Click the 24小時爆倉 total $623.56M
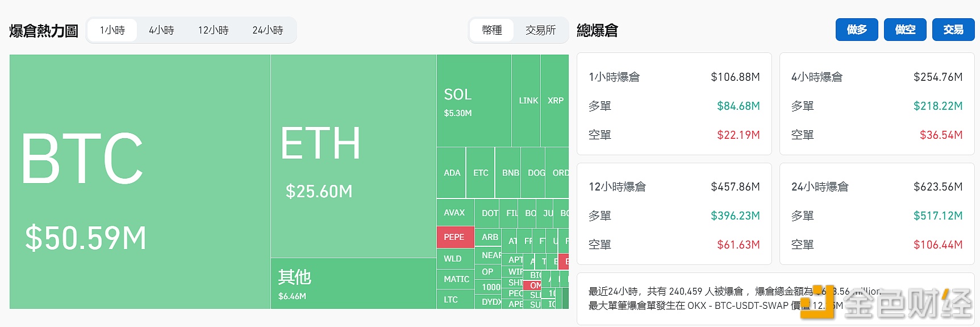 (938, 187)
